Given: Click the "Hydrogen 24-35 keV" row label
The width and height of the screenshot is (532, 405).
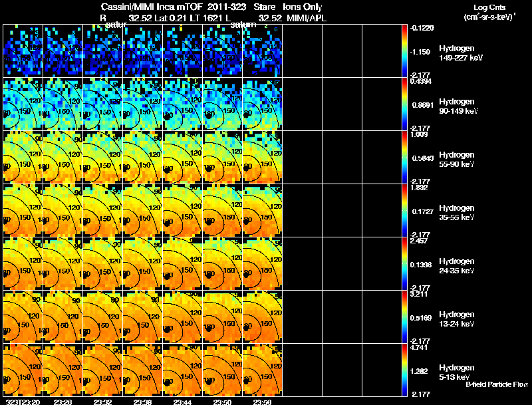Looking at the screenshot, I should [x=457, y=266].
